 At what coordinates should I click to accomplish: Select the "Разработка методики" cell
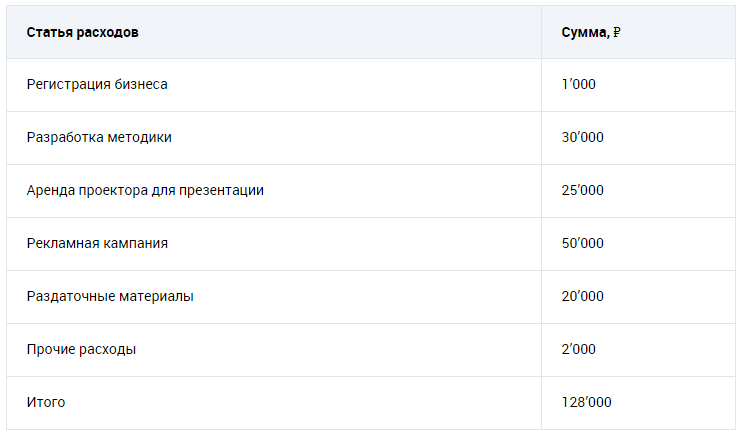tap(99, 138)
